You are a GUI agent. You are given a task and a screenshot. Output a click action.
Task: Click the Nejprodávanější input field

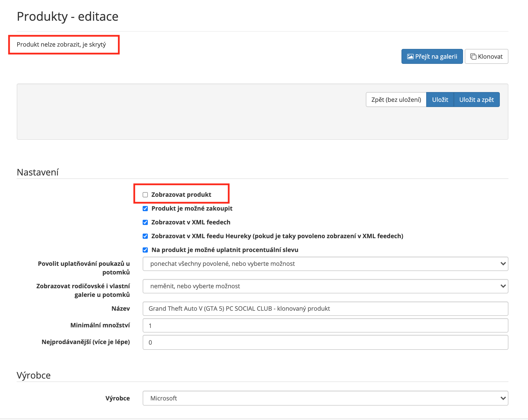(x=325, y=342)
